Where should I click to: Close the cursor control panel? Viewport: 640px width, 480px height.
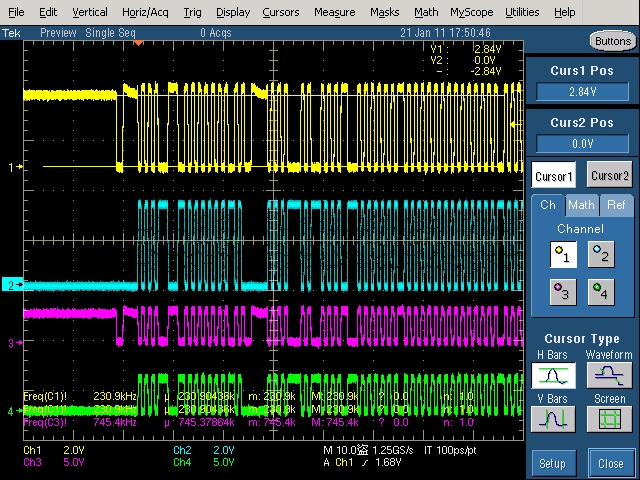(x=611, y=464)
